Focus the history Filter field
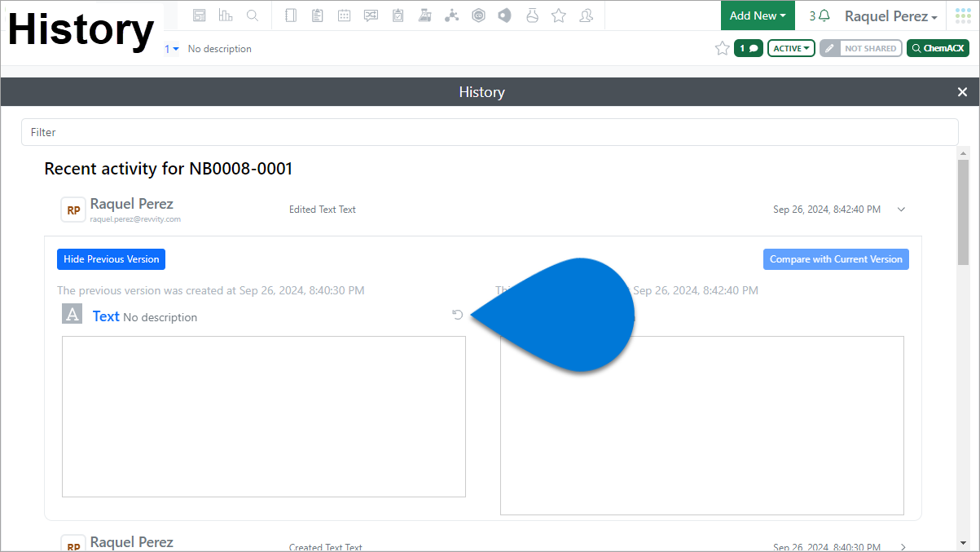 coord(490,132)
